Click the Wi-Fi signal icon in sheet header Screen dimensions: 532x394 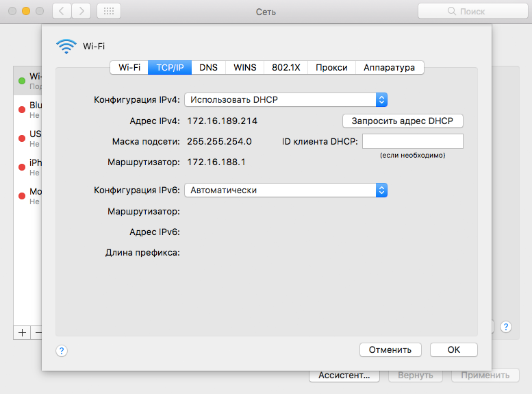[66, 47]
